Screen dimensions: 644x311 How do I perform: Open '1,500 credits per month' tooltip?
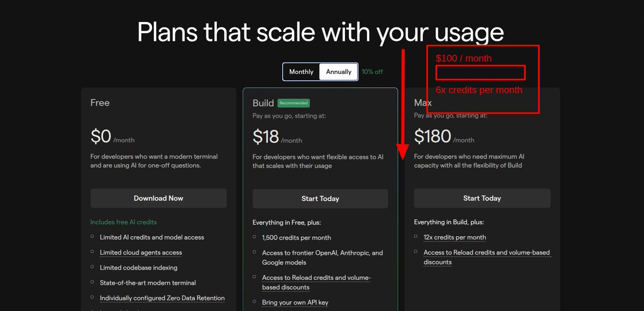pos(296,237)
